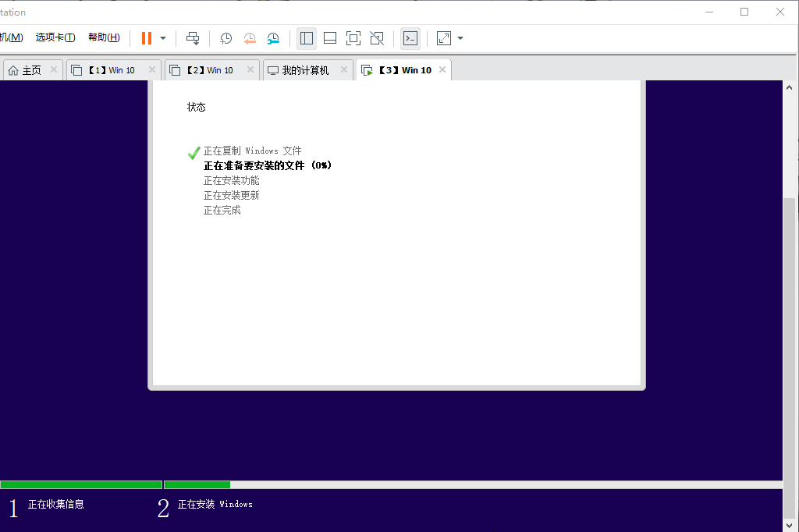Toggle the library sidebar panel
The width and height of the screenshot is (799, 532).
307,38
